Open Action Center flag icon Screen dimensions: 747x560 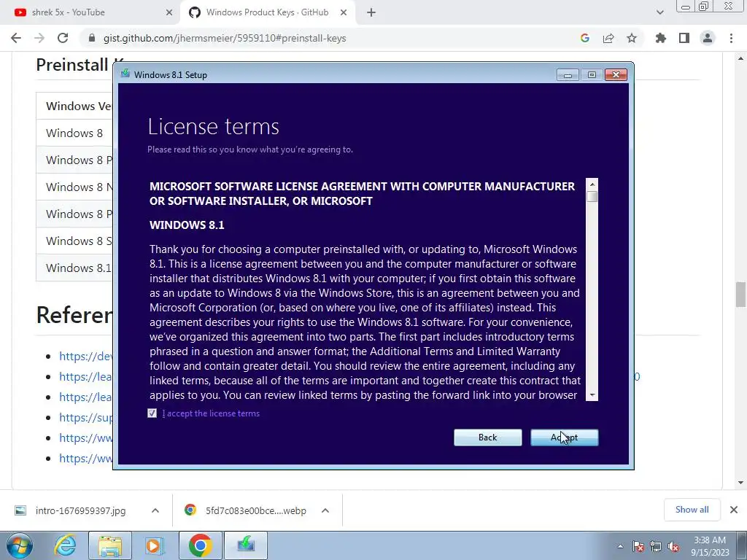[x=638, y=546]
